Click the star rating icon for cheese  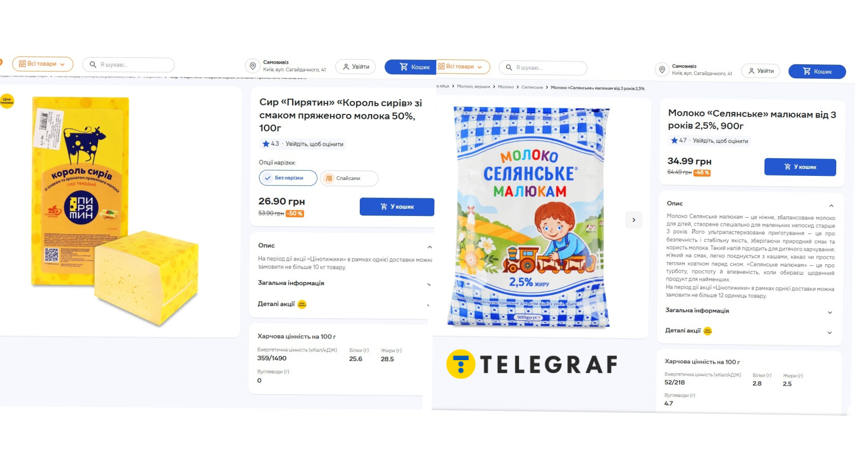[266, 144]
